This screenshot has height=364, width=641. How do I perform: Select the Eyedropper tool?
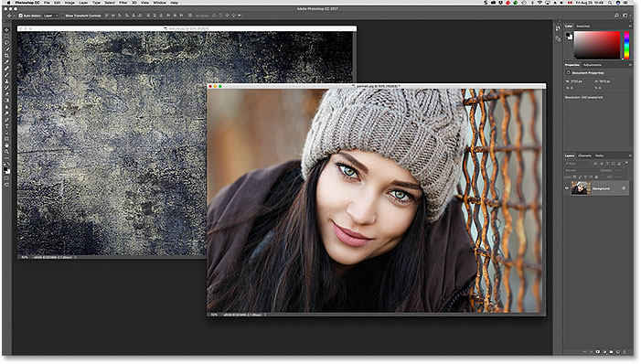6,61
